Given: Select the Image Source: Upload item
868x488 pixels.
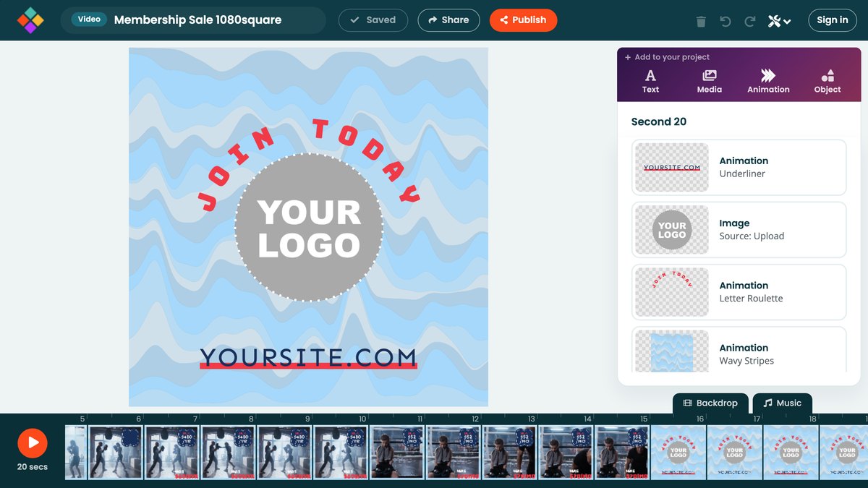Looking at the screenshot, I should (x=739, y=230).
